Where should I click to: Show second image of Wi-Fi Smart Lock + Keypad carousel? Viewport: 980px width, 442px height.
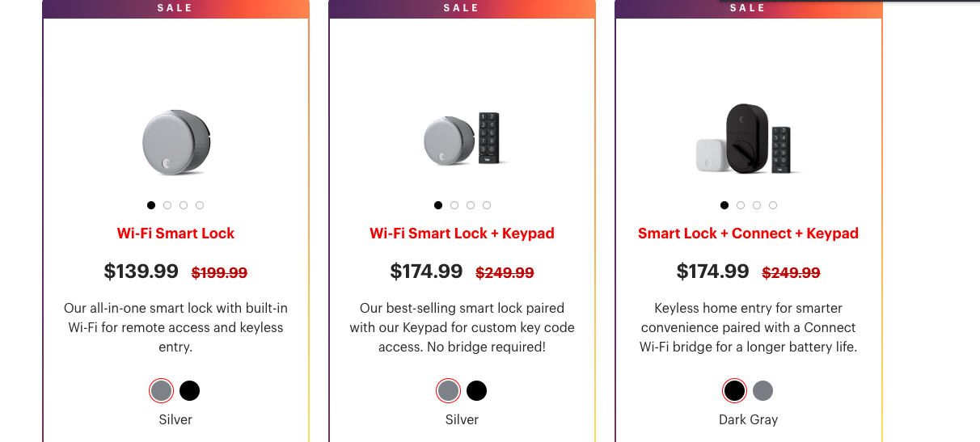tap(454, 205)
